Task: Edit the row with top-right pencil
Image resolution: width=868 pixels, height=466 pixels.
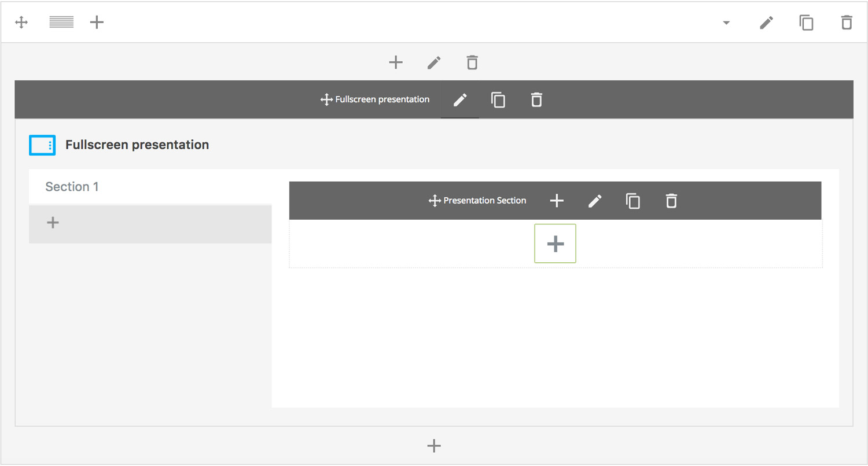Action: coord(766,23)
